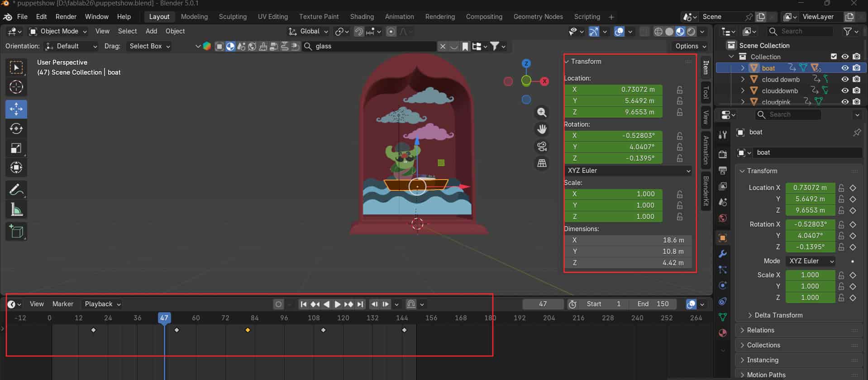The width and height of the screenshot is (868, 380).
Task: Toggle proportional editing in the viewport header
Action: [x=391, y=31]
